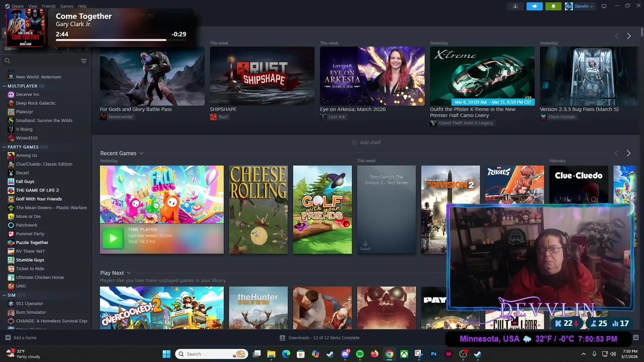Select Pummel Party in the sidebar
The image size is (644, 362).
pos(30,234)
